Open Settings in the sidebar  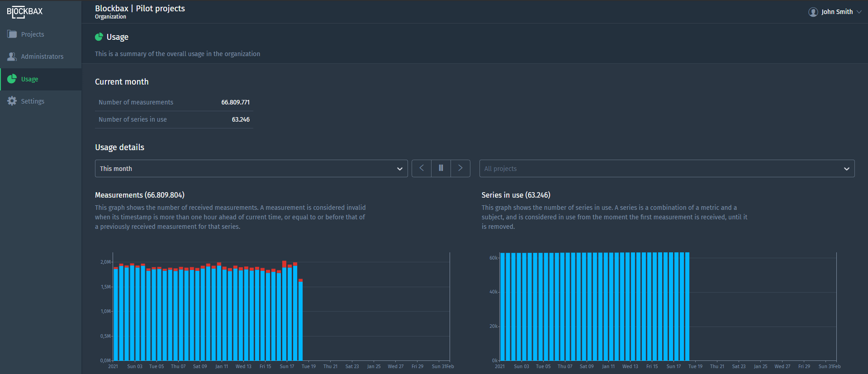[x=33, y=101]
